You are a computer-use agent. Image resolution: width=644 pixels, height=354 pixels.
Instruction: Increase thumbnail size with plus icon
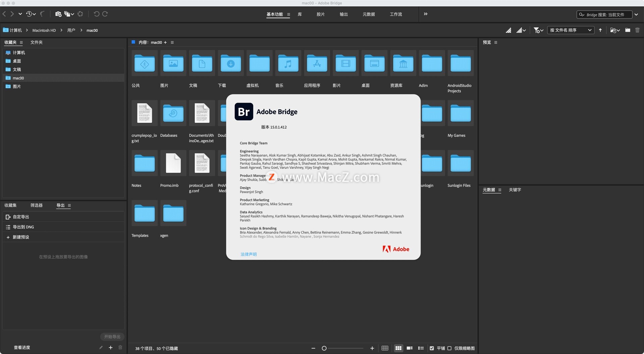coord(372,348)
